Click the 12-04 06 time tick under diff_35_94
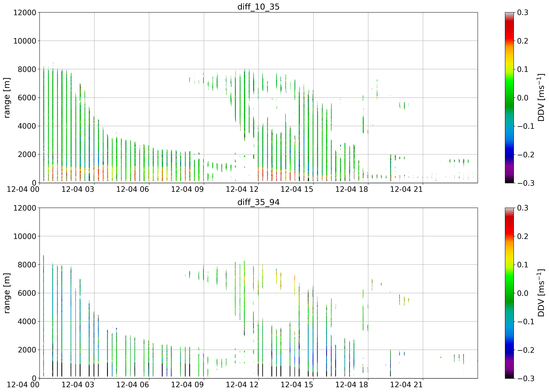 tap(132, 385)
